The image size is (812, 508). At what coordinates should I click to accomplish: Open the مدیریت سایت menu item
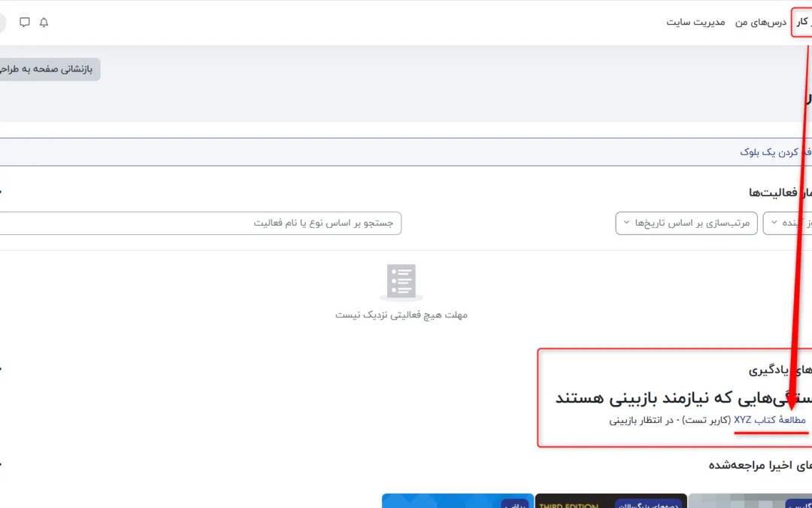point(695,23)
